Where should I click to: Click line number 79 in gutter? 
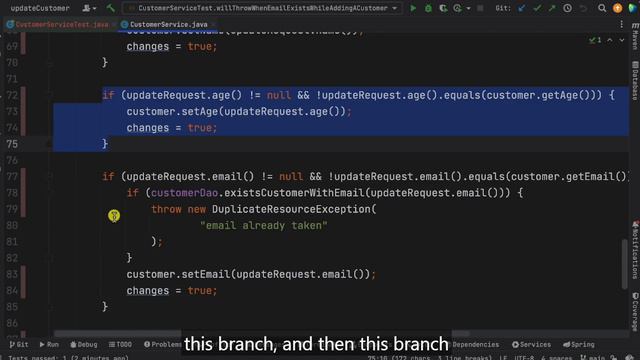point(12,209)
